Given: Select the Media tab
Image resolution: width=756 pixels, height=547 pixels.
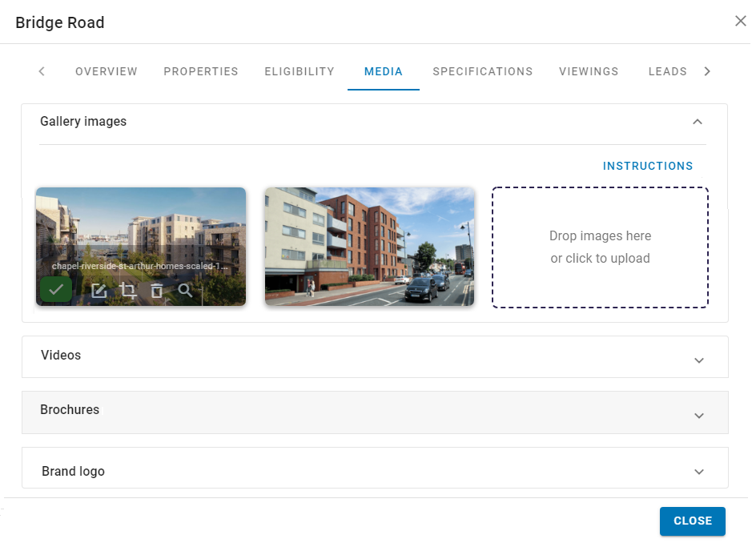Looking at the screenshot, I should point(384,71).
